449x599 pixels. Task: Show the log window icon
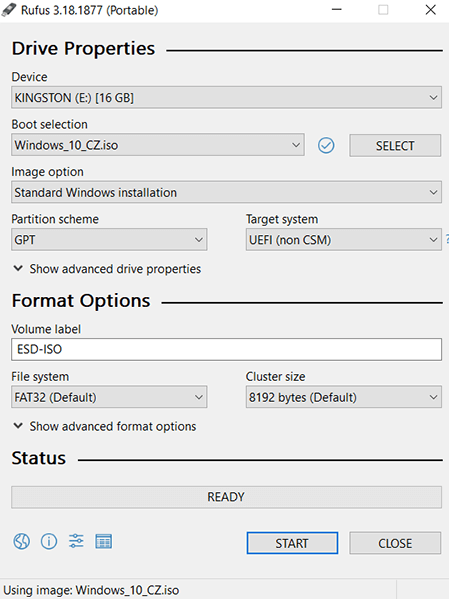click(x=104, y=541)
